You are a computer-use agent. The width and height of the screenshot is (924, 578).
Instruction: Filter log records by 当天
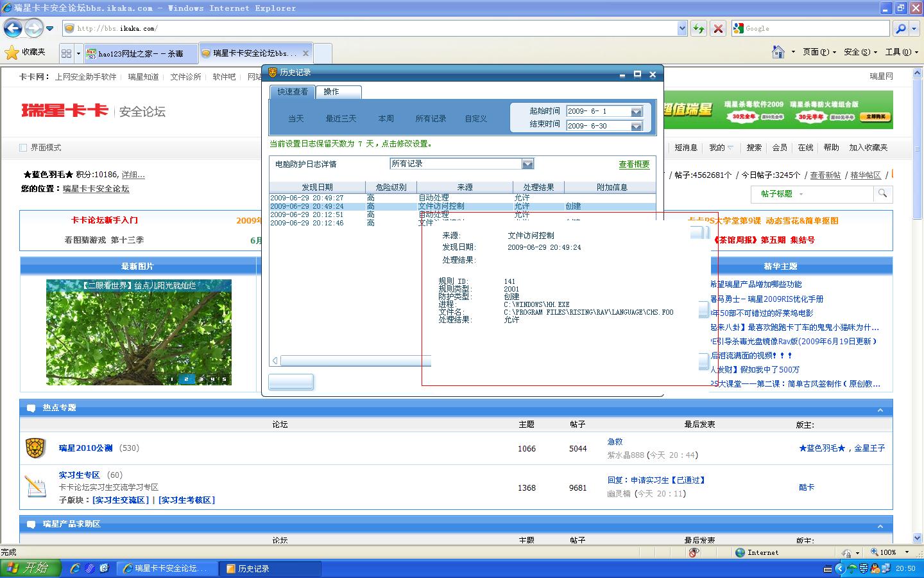pyautogui.click(x=296, y=119)
